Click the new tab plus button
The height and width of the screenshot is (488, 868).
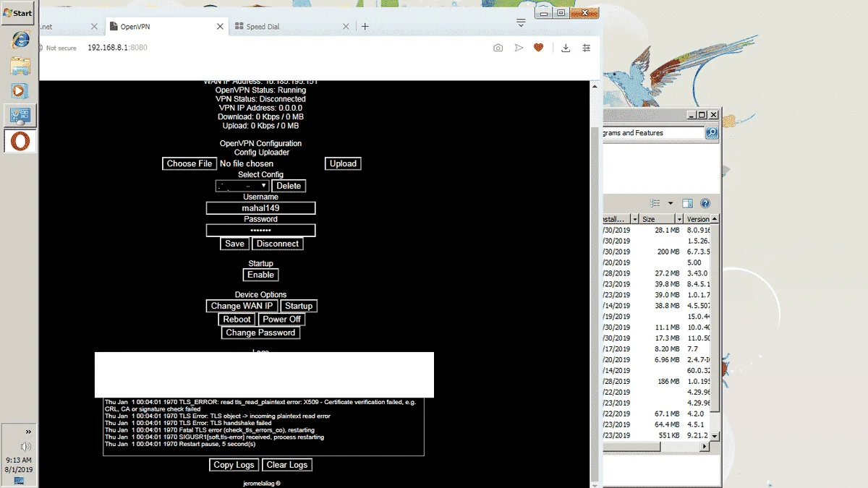point(365,27)
